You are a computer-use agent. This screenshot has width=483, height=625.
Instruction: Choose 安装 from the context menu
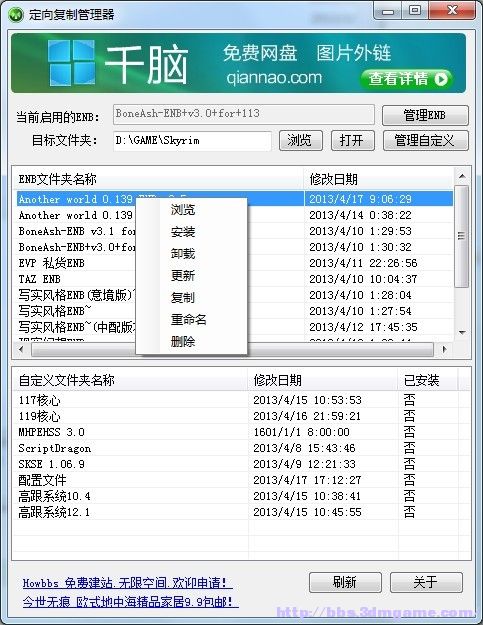pos(183,232)
